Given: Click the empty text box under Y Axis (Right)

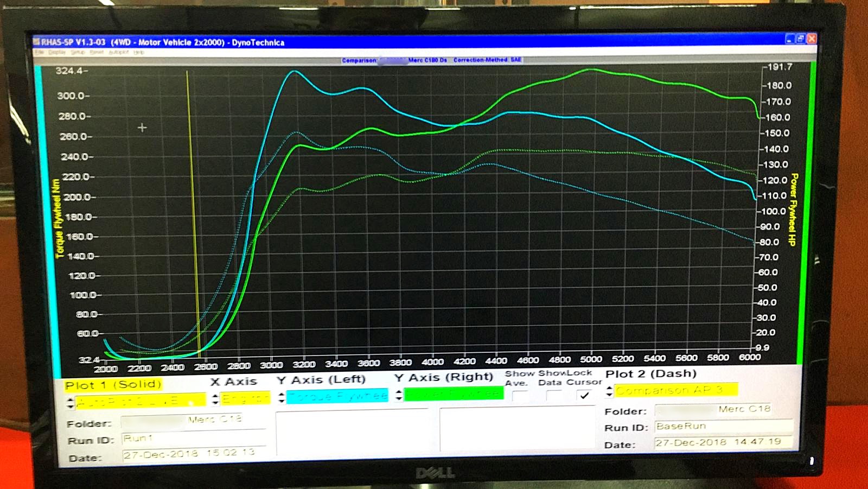Looking at the screenshot, I should tap(518, 429).
